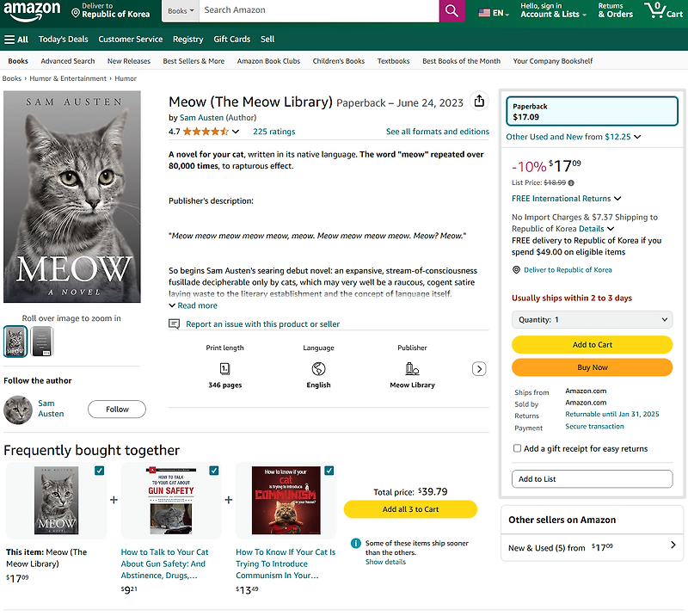Open the 225 ratings link
The image size is (688, 616).
point(274,132)
